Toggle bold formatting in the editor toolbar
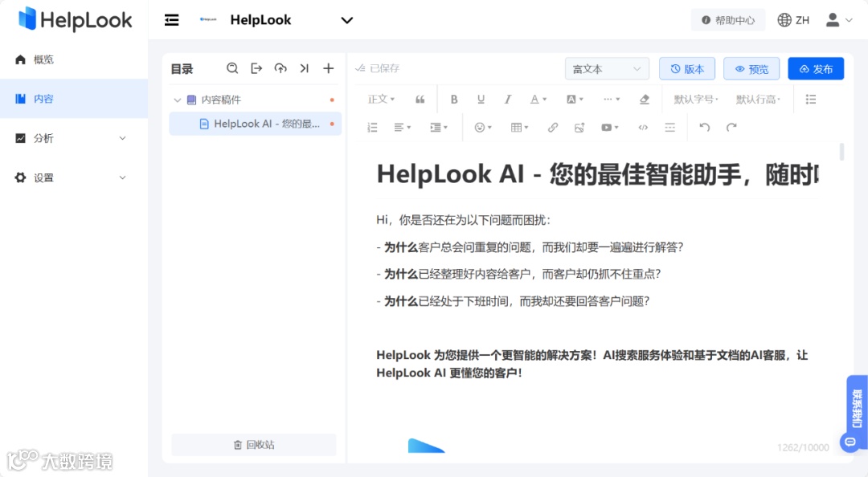Image resolution: width=868 pixels, height=477 pixels. click(454, 99)
